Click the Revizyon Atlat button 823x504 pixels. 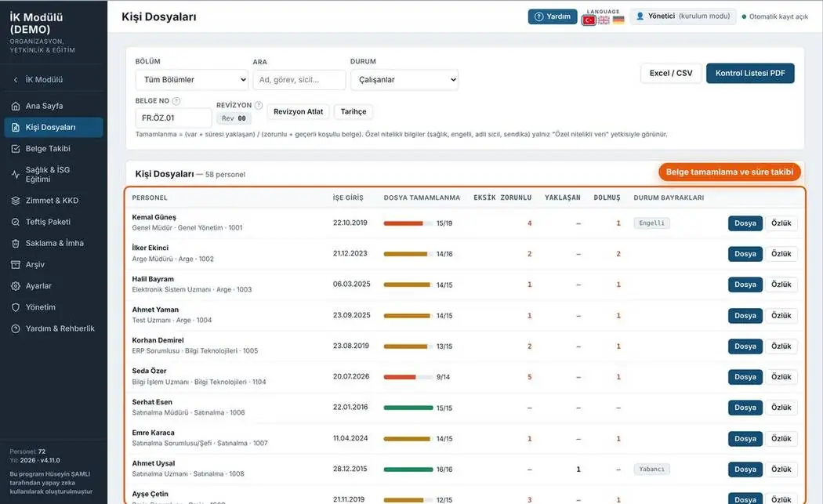pos(298,112)
